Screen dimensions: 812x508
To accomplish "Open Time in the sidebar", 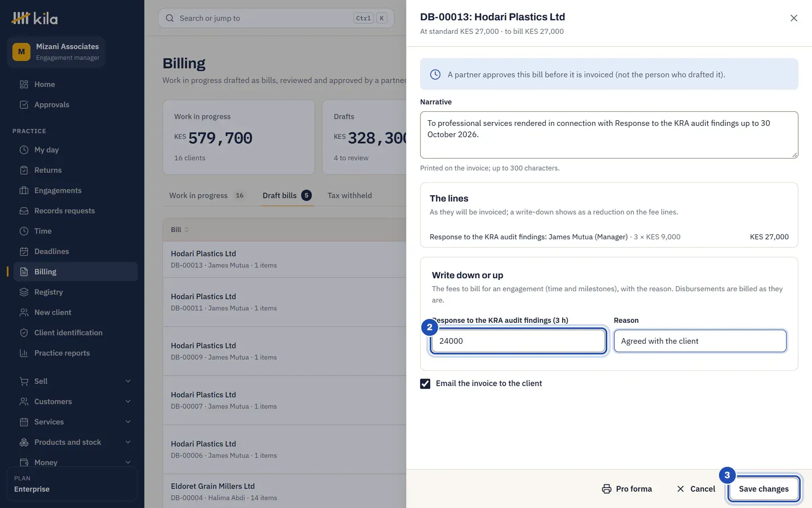I will click(x=76, y=231).
